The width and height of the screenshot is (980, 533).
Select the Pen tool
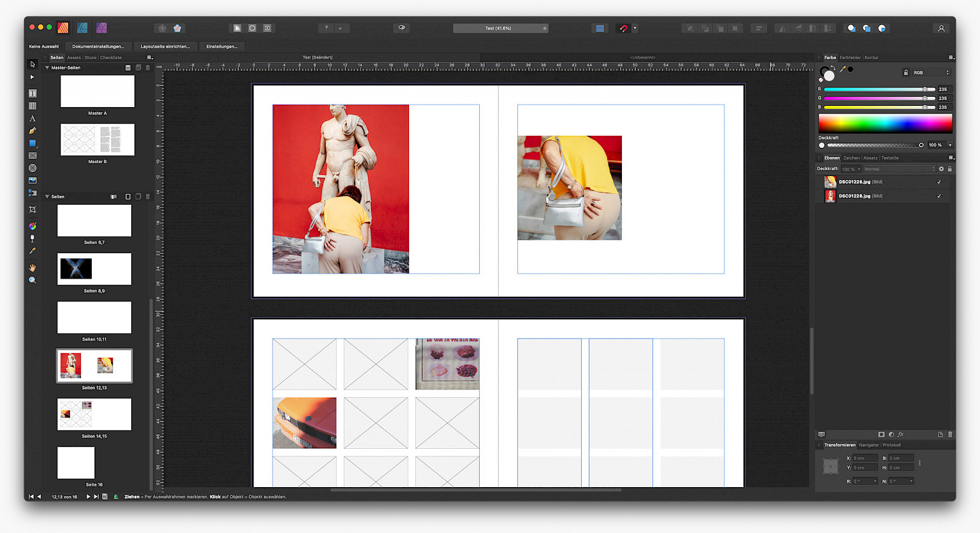click(x=32, y=131)
